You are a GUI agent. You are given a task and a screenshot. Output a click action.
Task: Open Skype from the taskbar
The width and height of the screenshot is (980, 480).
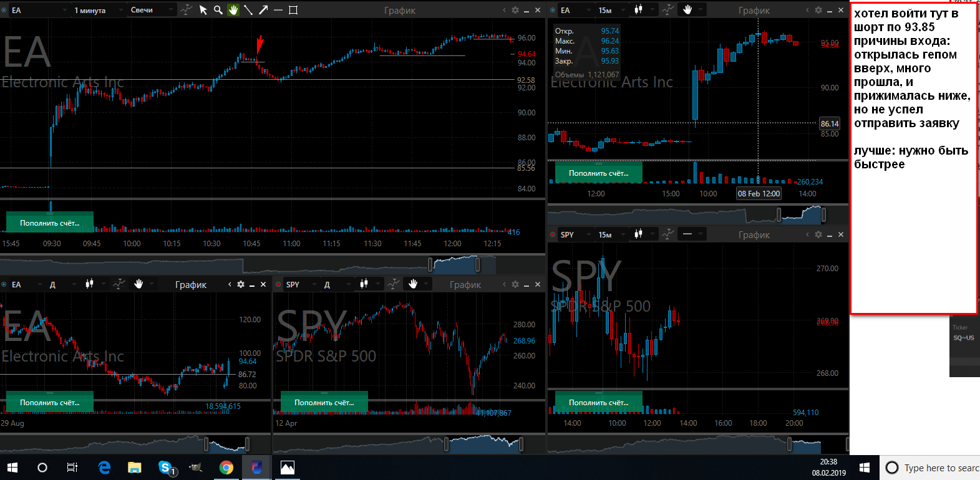coord(166,468)
